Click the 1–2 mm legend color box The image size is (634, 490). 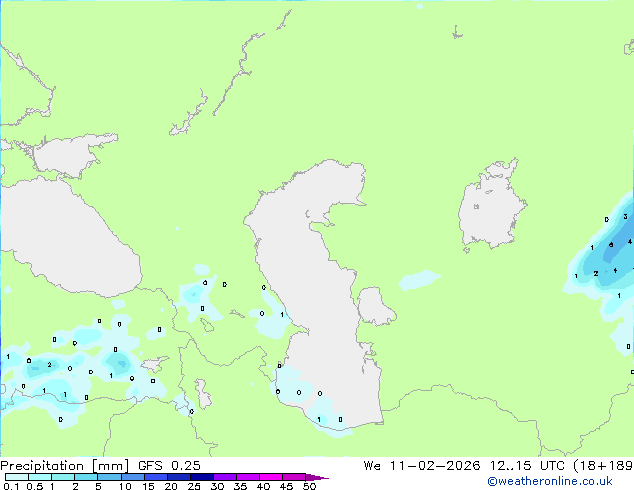click(x=63, y=477)
